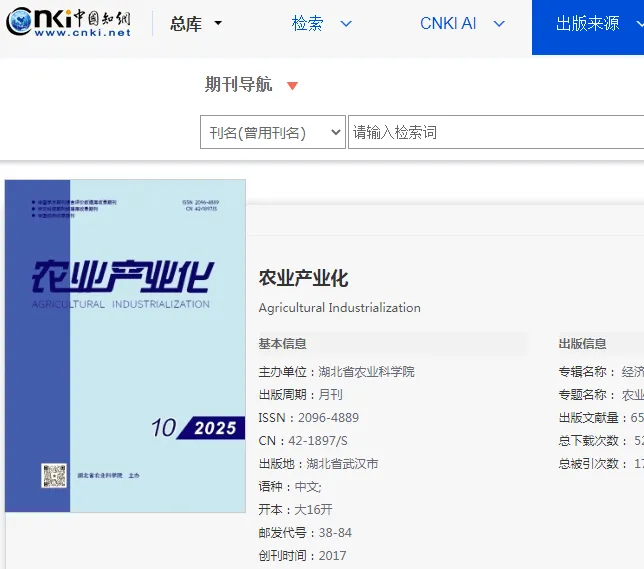Expand the CNKI AI chevron arrow
This screenshot has height=569, width=644.
pyautogui.click(x=499, y=24)
